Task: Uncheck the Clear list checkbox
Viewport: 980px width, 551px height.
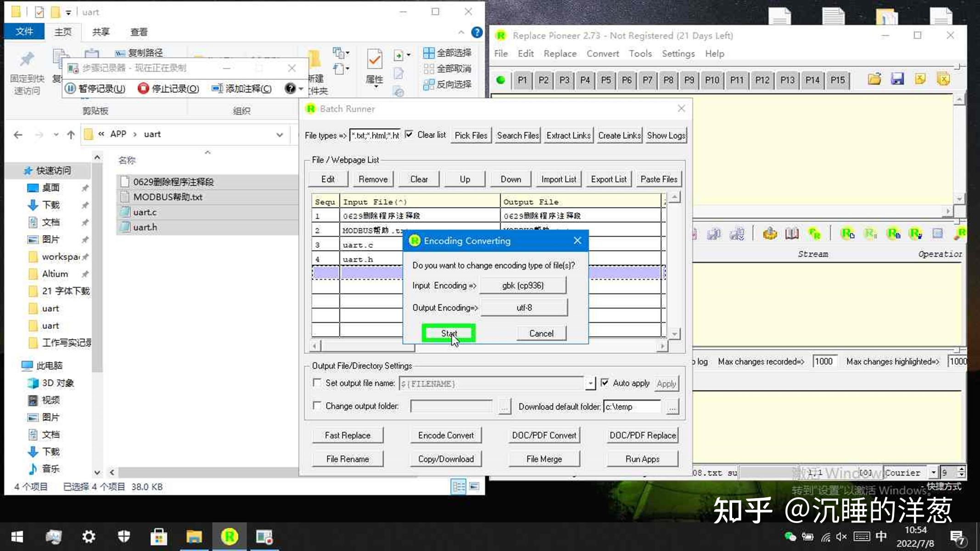Action: pyautogui.click(x=409, y=135)
